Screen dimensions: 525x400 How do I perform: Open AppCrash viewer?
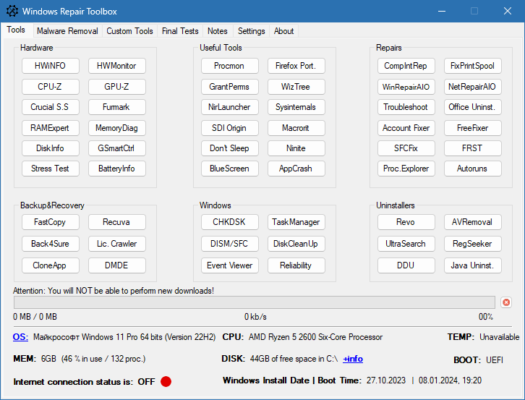click(x=296, y=169)
